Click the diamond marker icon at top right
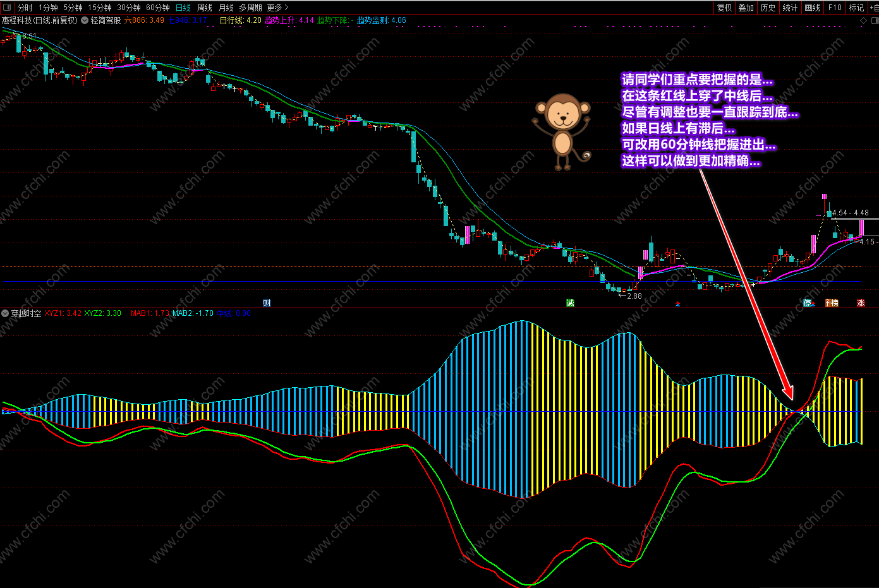Image resolution: width=879 pixels, height=588 pixels. pos(864,21)
